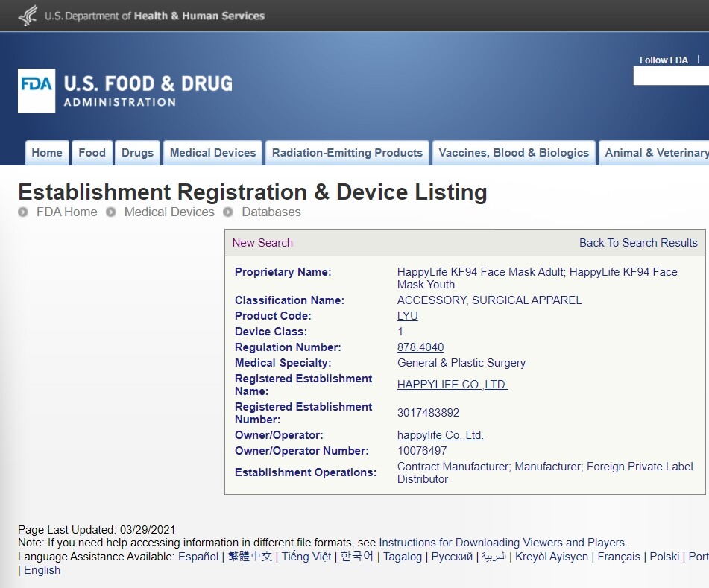Select Русский language assistance
Viewport: 709px width, 588px height.
coord(452,557)
